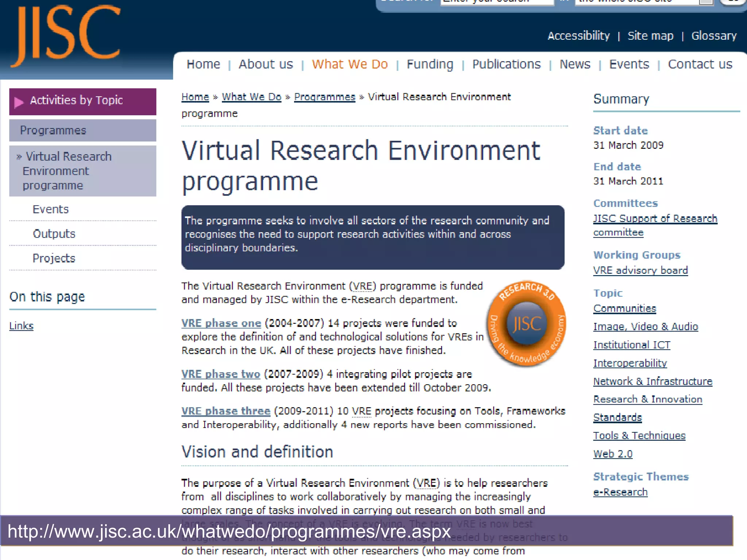Open Programmes in the left sidebar
The image size is (747, 560).
coord(83,131)
